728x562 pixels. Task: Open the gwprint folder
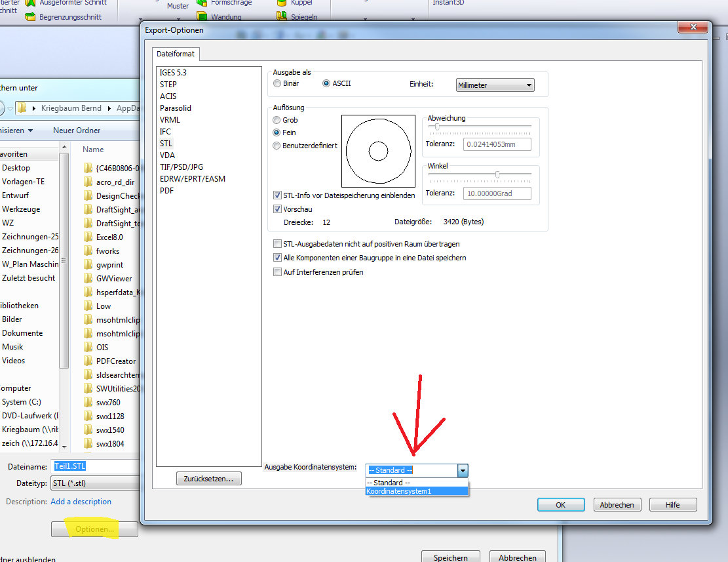coord(104,265)
